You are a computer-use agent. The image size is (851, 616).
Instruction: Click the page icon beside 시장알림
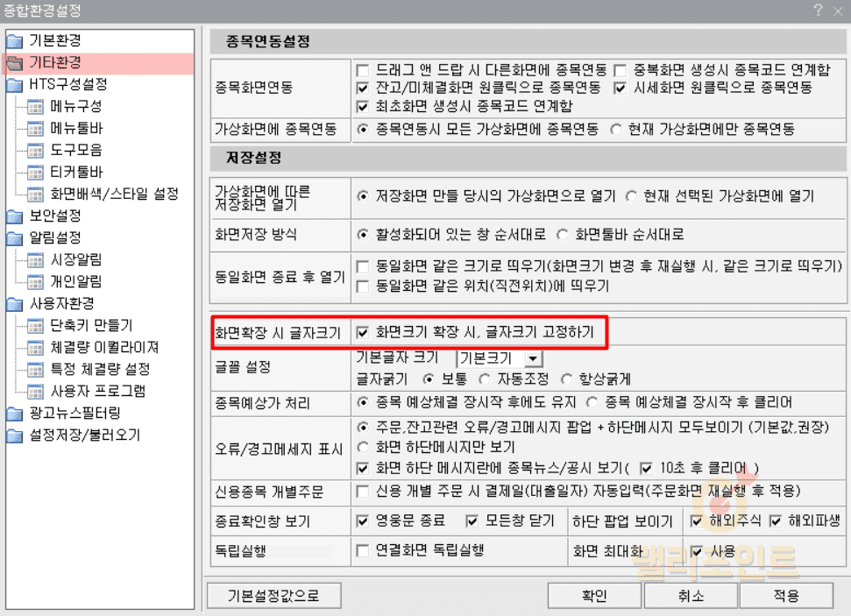36,260
